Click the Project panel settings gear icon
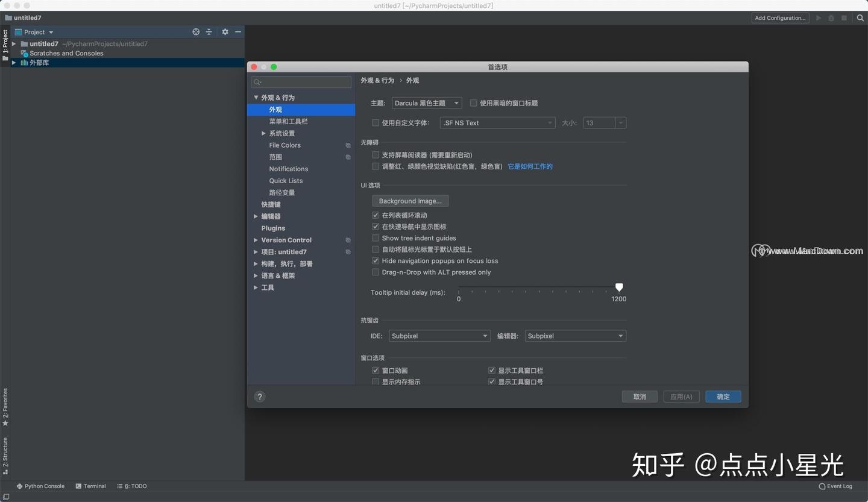The width and height of the screenshot is (868, 502). coord(225,31)
